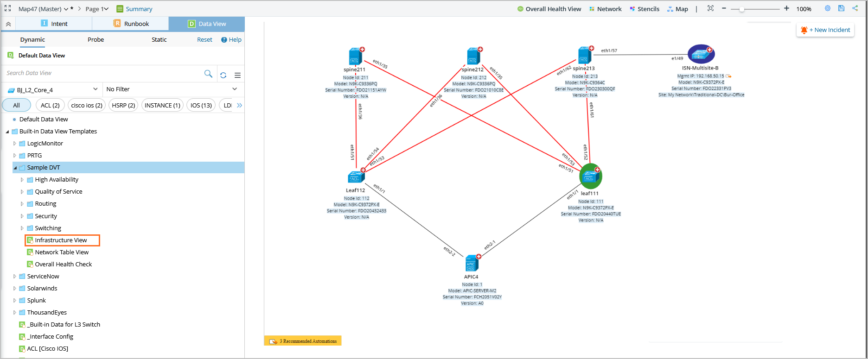Click the refresh icon beside search
868x359 pixels.
[223, 75]
